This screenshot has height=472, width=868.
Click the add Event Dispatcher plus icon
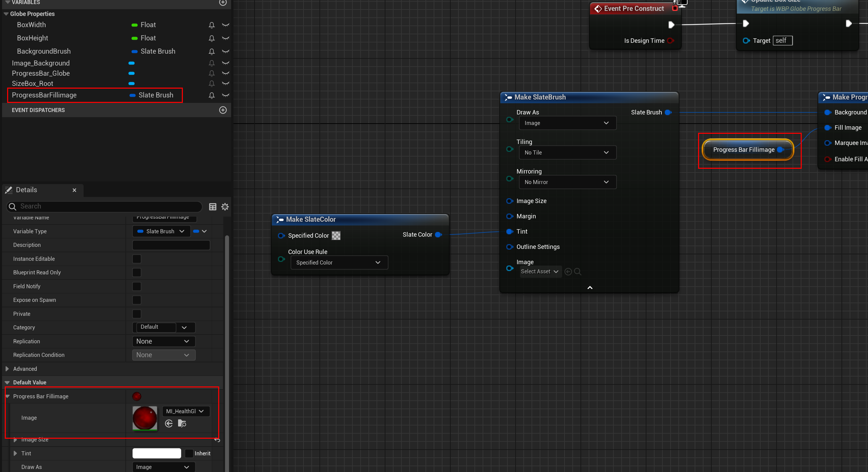[x=223, y=110]
